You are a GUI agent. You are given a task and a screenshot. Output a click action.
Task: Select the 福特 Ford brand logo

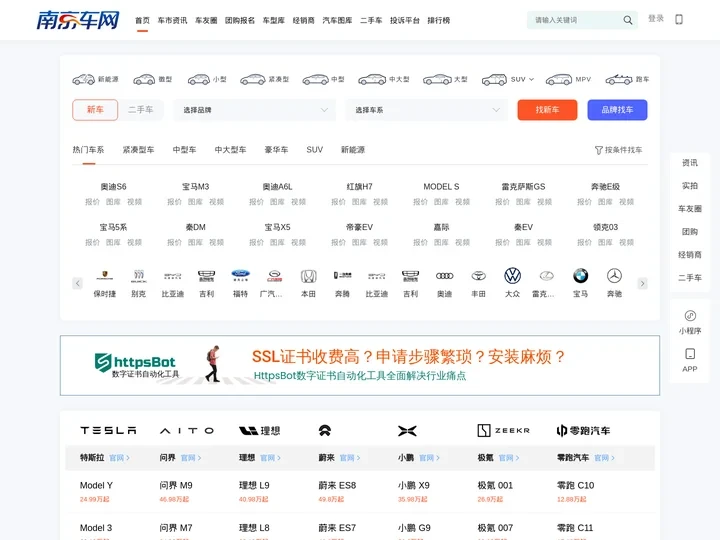(x=241, y=276)
